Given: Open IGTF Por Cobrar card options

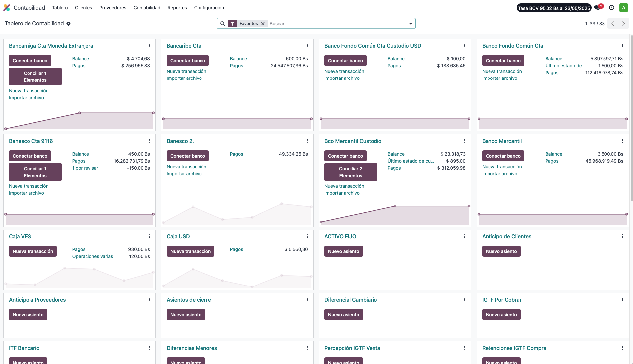Looking at the screenshot, I should (622, 300).
